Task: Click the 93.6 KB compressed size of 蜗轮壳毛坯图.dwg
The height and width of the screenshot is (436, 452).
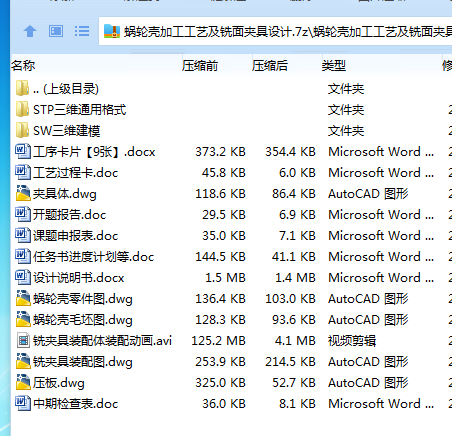Action: point(294,320)
